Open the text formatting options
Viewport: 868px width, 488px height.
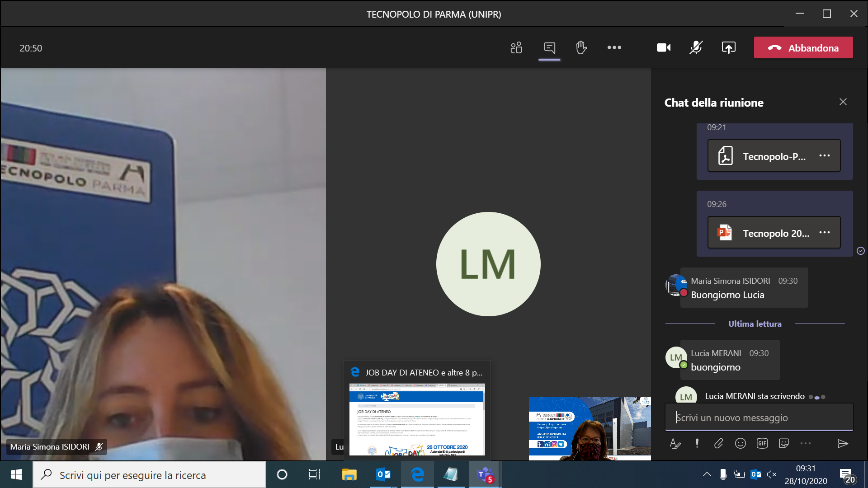point(675,444)
